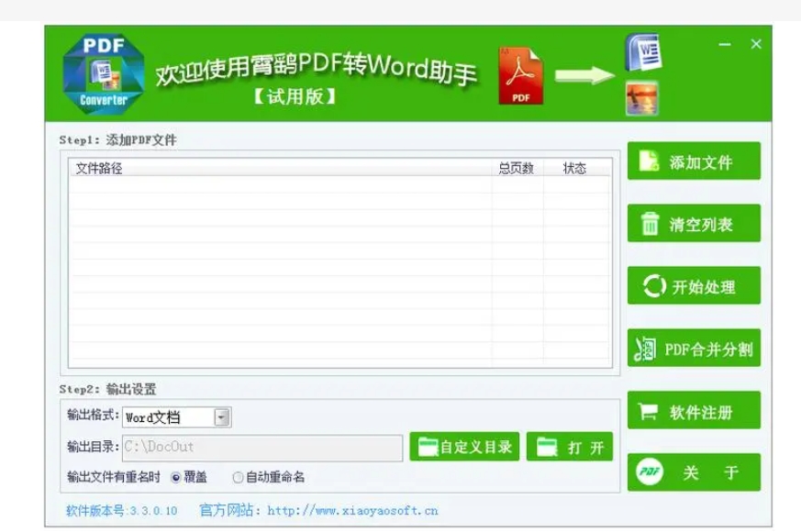Click the 软件版本号:3.3.0.10 version text

(x=122, y=511)
